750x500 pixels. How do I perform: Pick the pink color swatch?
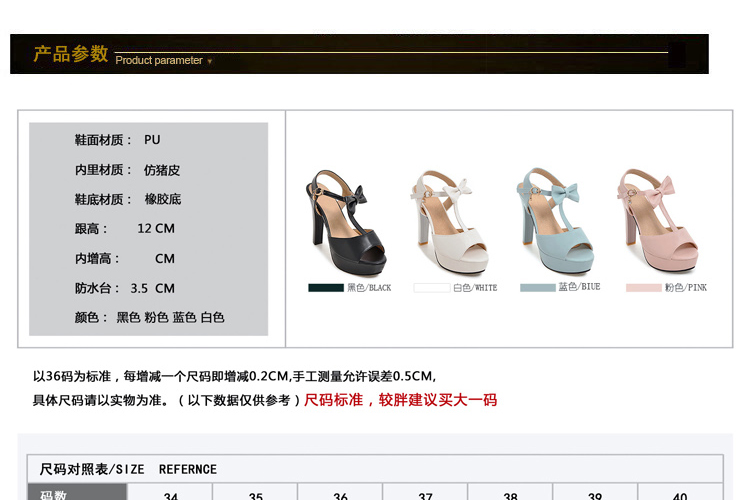point(643,288)
